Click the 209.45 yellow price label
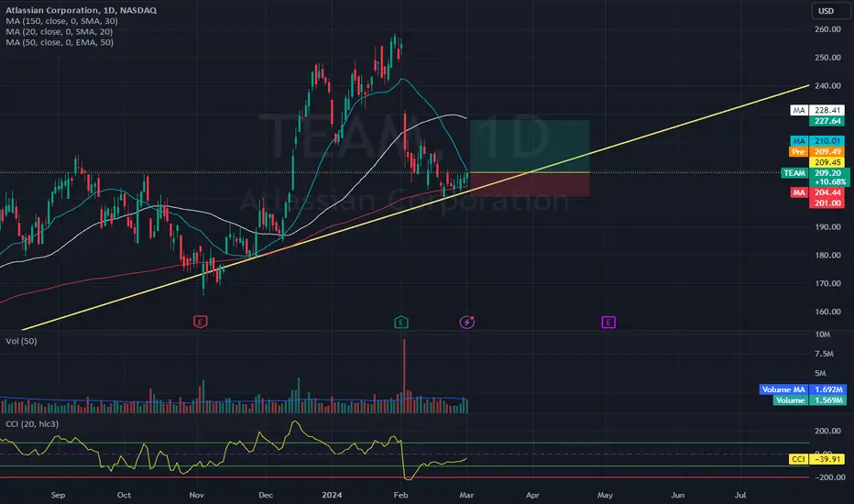This screenshot has height=504, width=854. [827, 162]
